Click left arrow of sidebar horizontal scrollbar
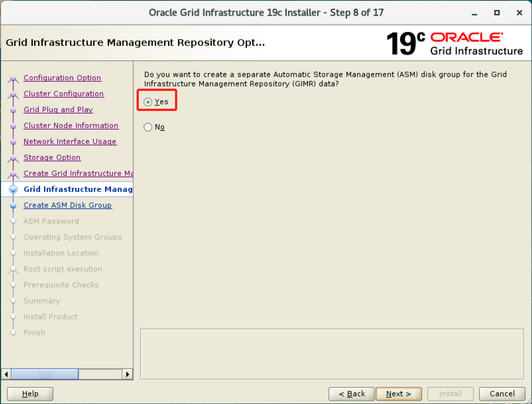 (7, 374)
